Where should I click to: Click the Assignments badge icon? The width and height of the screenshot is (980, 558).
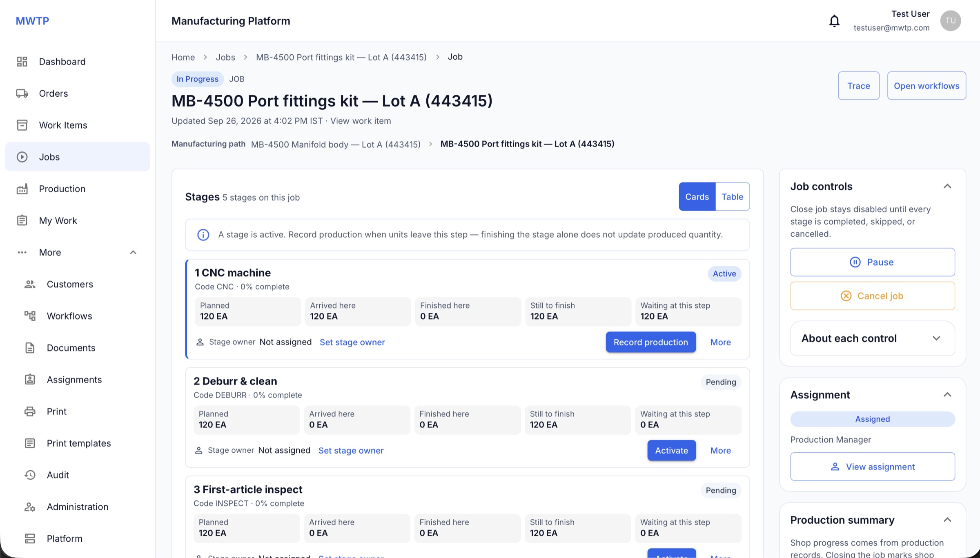(30, 380)
